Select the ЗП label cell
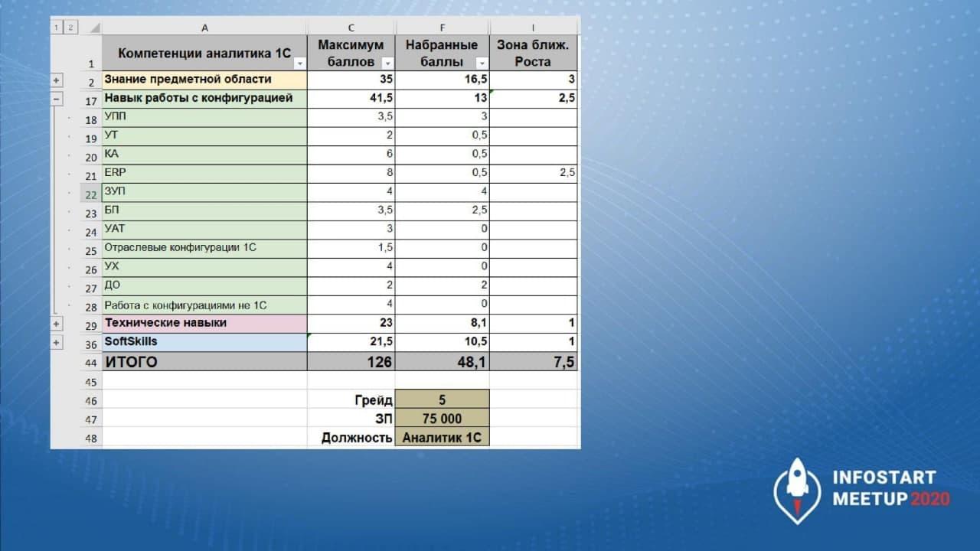The image size is (980, 551). click(351, 419)
